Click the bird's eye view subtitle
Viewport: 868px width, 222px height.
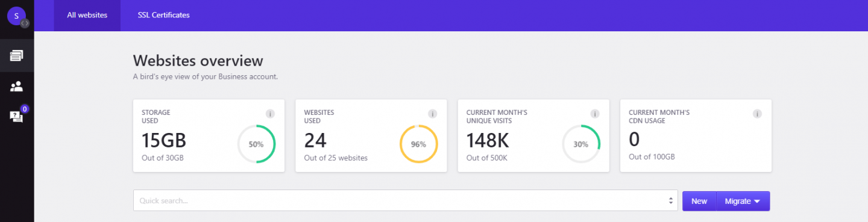click(206, 77)
